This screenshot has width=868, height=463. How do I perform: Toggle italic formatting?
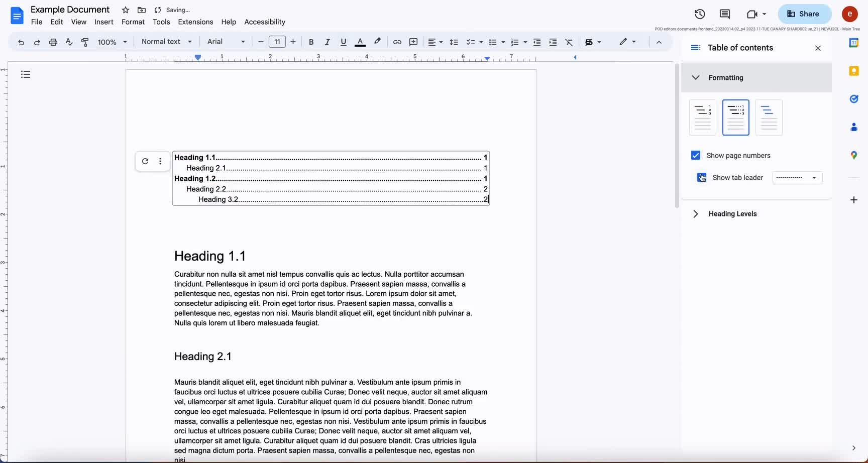click(327, 42)
